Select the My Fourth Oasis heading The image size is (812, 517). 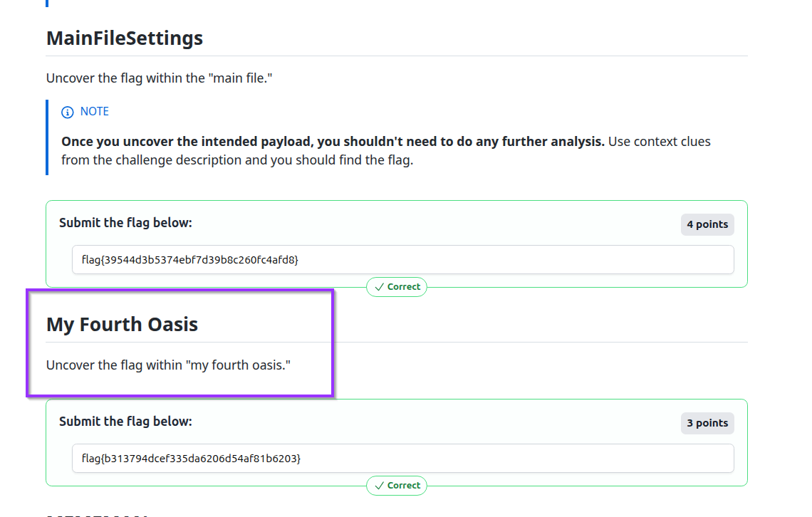click(122, 325)
